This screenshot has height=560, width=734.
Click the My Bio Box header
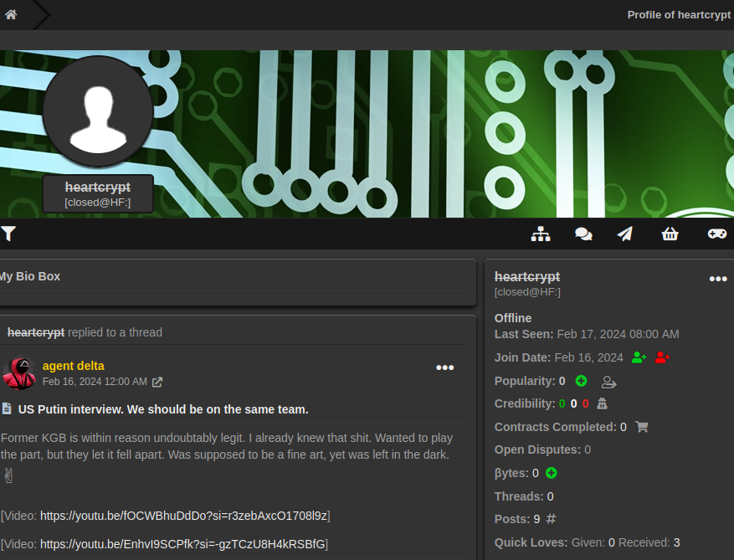click(30, 276)
